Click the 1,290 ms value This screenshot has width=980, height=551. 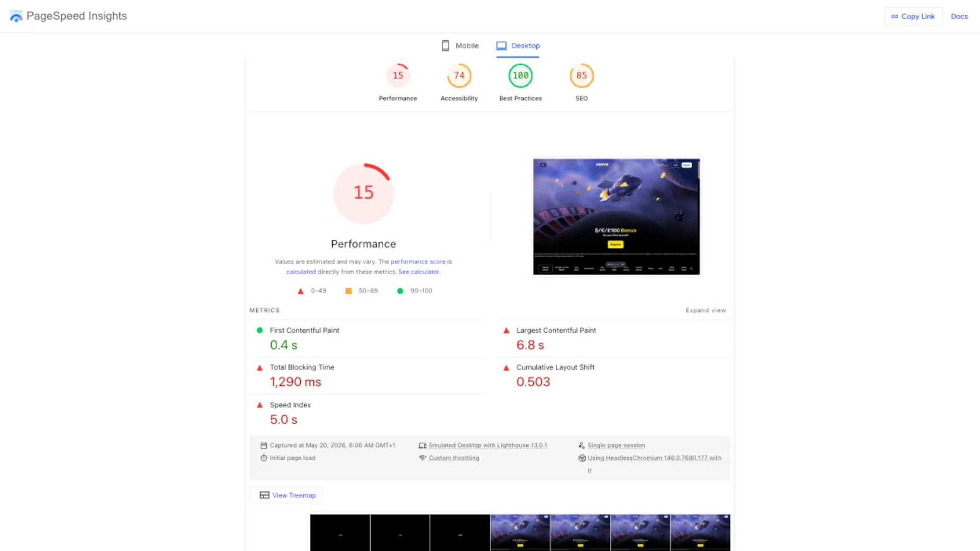(296, 382)
